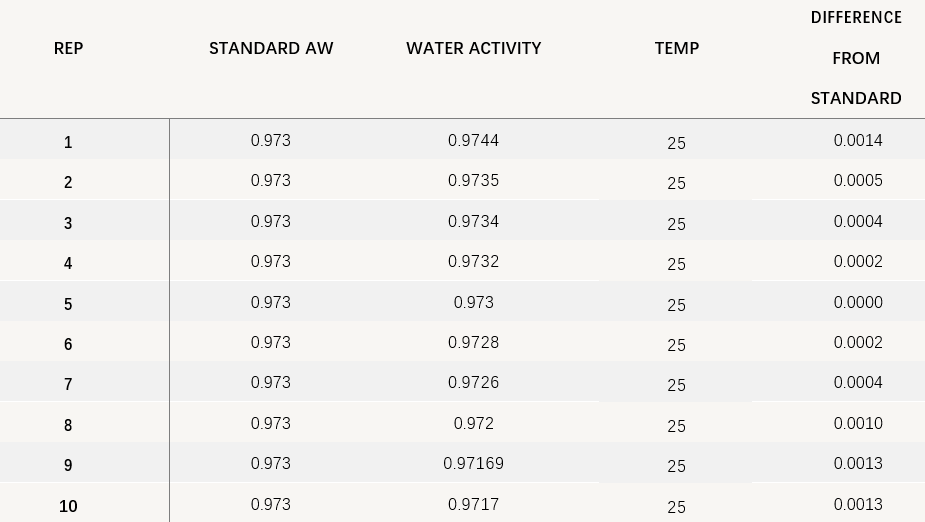Select rep number 7 in REP column

coord(68,385)
